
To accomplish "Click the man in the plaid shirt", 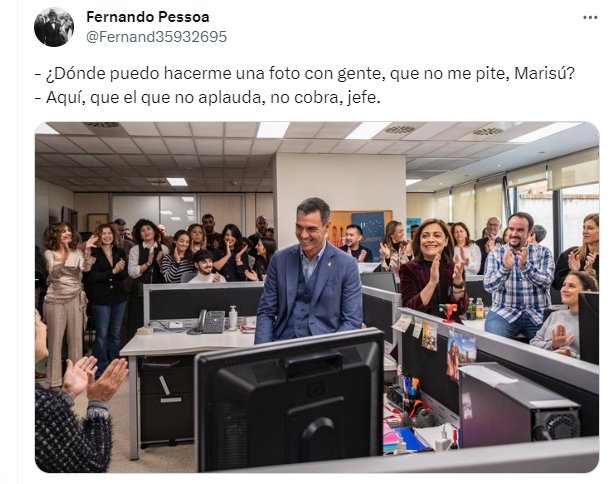I will click(x=517, y=275).
